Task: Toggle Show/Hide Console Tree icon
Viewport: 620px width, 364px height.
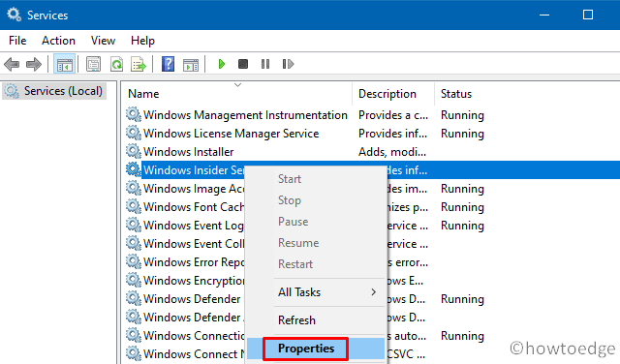Action: point(65,64)
